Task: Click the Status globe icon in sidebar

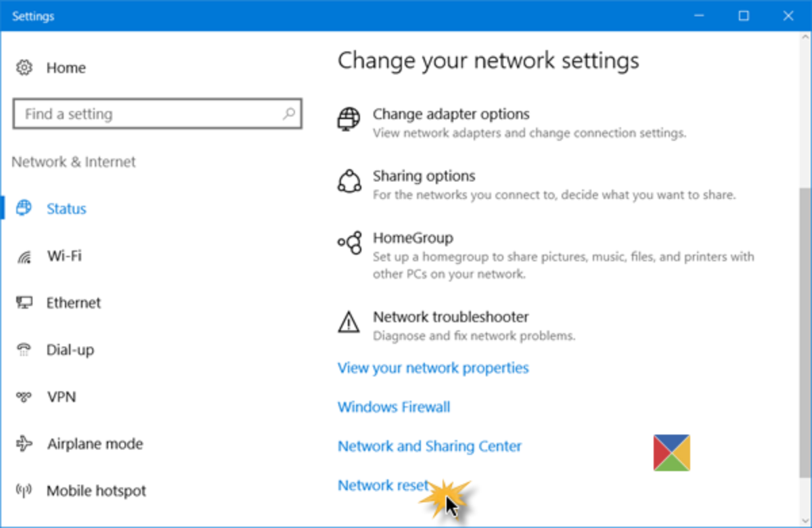Action: 24,208
